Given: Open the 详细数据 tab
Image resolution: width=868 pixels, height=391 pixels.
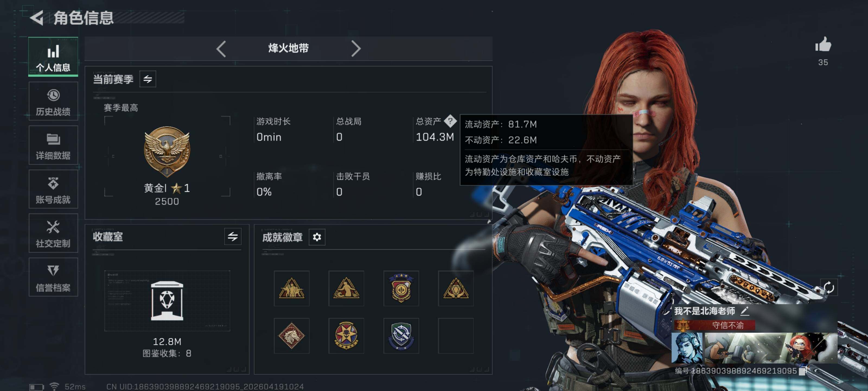Looking at the screenshot, I should [53, 145].
